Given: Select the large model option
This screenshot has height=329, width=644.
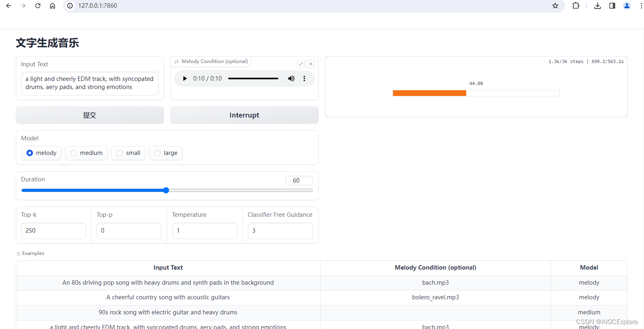Looking at the screenshot, I should (166, 153).
